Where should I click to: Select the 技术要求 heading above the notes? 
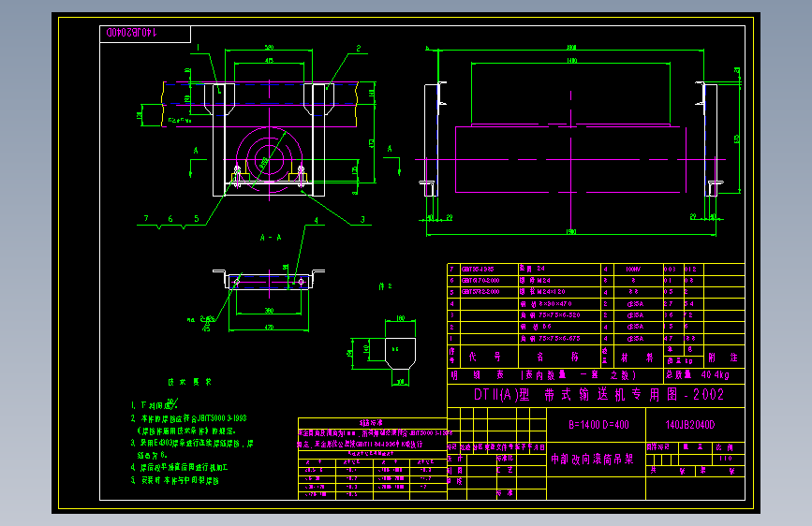(189, 382)
